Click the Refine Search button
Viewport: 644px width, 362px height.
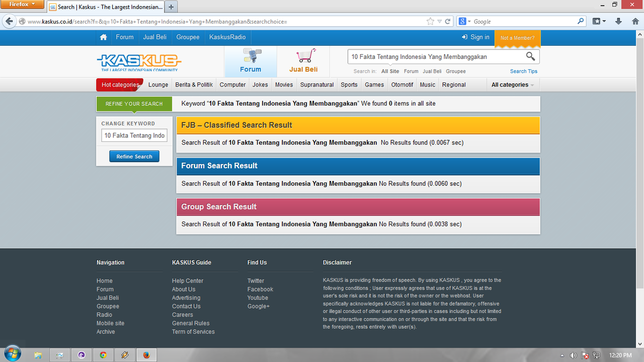point(134,156)
